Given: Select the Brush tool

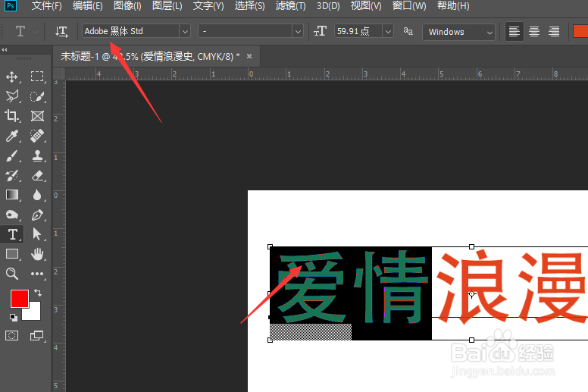Looking at the screenshot, I should point(12,155).
